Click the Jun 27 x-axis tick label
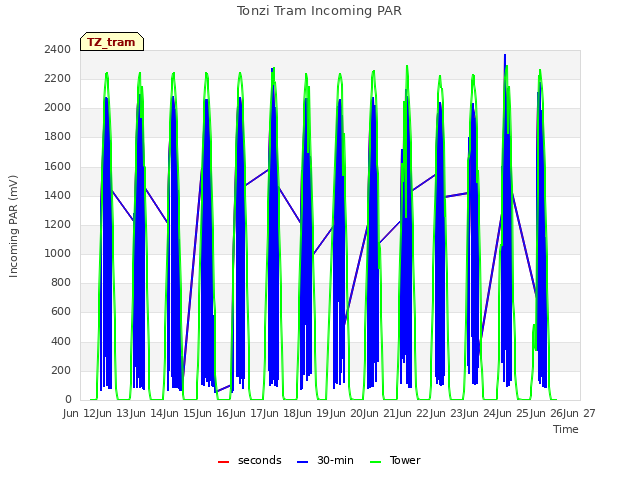640x480 pixels. click(579, 413)
